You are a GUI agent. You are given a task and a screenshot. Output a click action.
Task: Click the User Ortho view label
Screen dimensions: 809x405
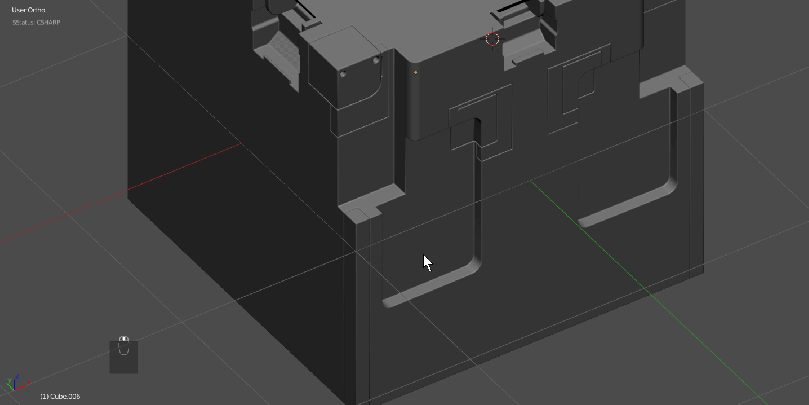[28, 10]
